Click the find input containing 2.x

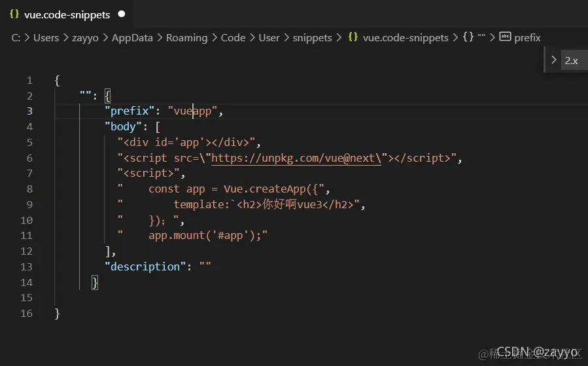click(x=574, y=60)
